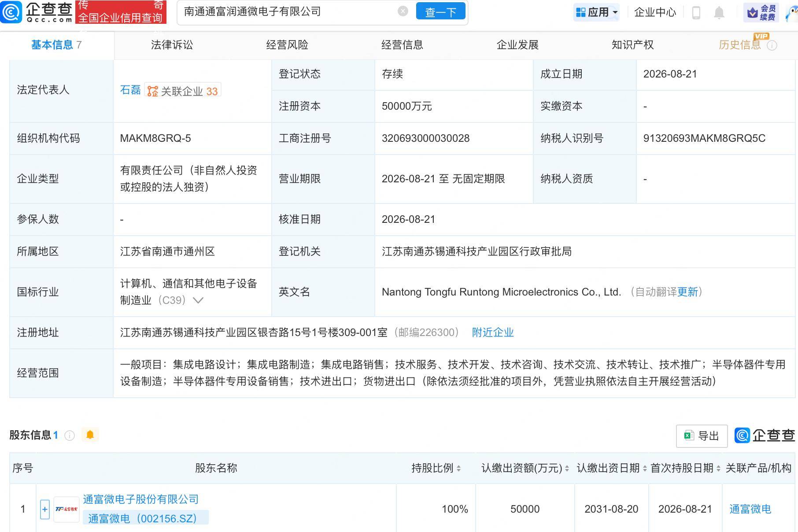Select registration number 320693000030028
The width and height of the screenshot is (798, 532).
coord(425,138)
